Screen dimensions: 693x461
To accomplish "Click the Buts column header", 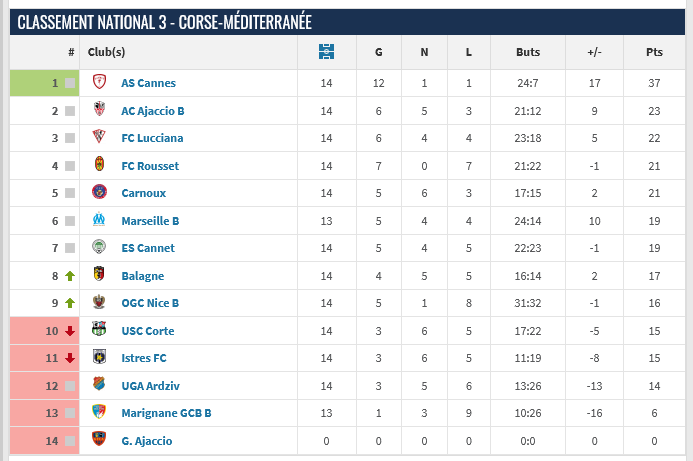I will coord(528,52).
